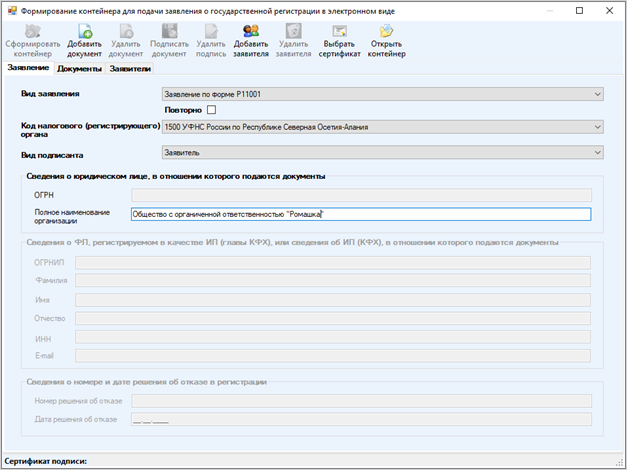The image size is (627, 470).
Task: Enable the Повторно checkbox
Action: coord(210,109)
